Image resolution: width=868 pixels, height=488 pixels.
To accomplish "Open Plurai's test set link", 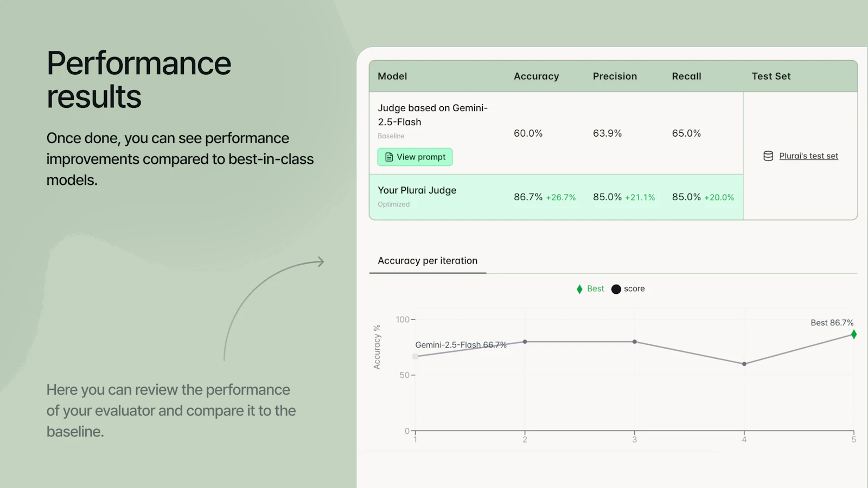I will click(x=808, y=156).
